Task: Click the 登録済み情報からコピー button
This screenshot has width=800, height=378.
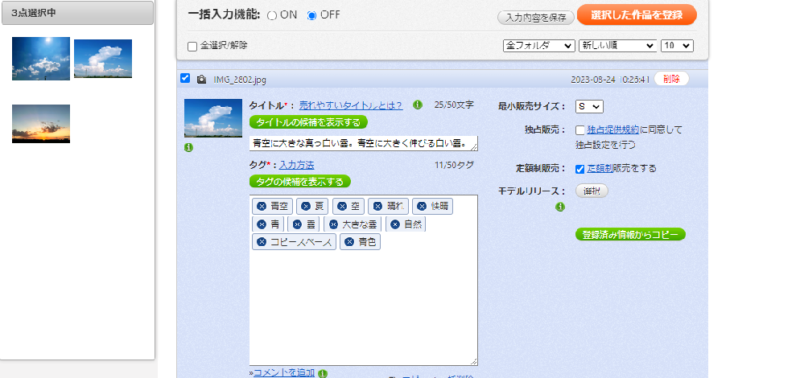Action: 630,235
